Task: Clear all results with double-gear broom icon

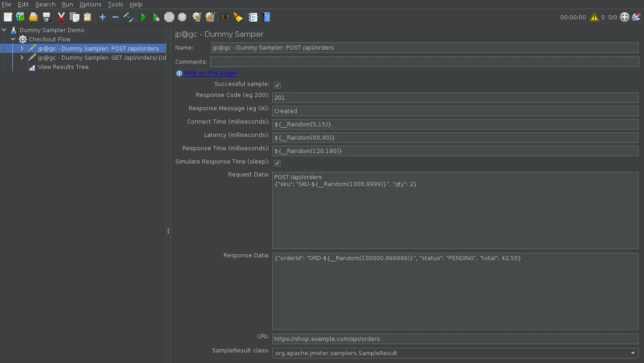Action: [210, 17]
